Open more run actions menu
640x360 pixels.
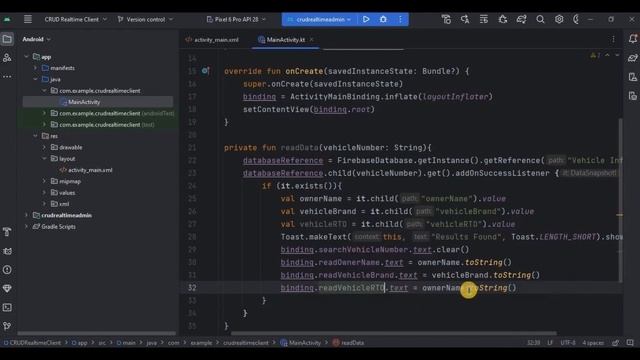coord(400,19)
